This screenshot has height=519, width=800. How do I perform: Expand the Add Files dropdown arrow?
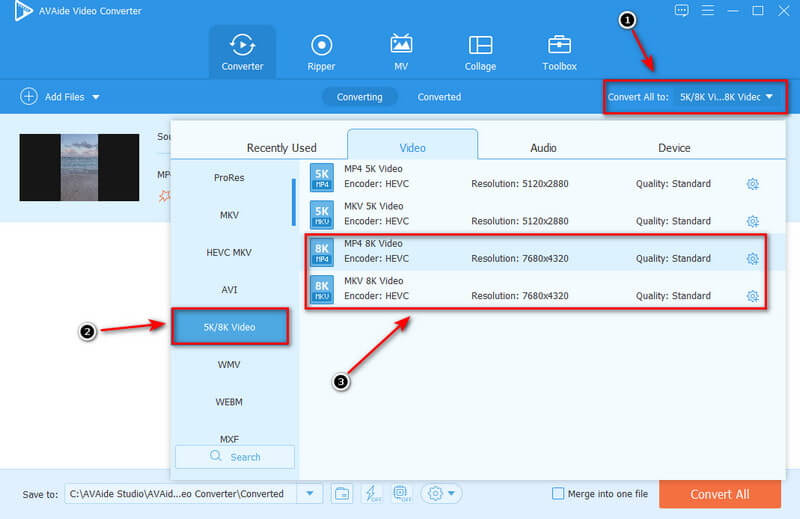96,97
